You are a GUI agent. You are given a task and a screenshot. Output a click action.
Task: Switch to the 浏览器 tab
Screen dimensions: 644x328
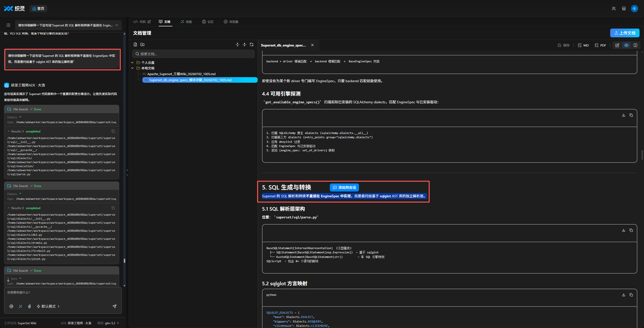click(x=231, y=22)
